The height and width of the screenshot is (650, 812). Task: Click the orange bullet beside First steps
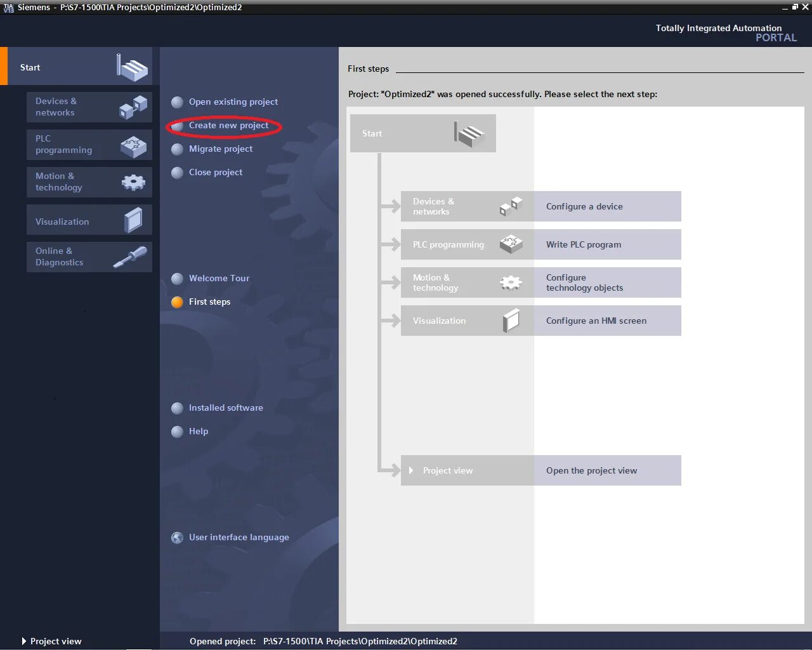[178, 302]
